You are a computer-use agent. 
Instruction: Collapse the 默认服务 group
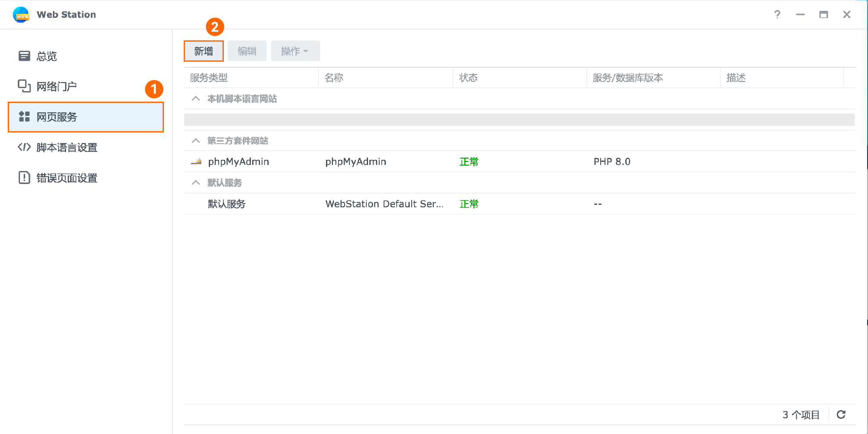pyautogui.click(x=196, y=183)
